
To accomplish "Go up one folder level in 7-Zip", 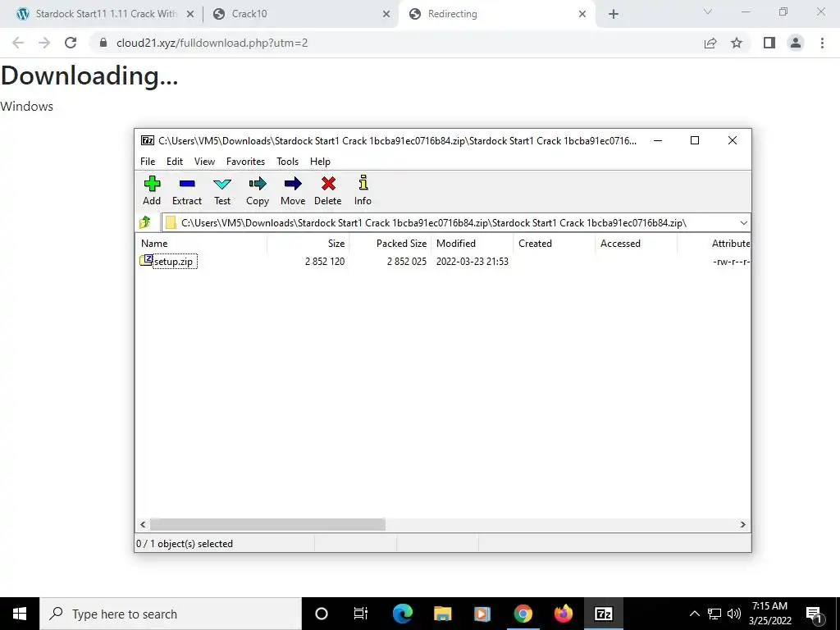I will pyautogui.click(x=145, y=222).
